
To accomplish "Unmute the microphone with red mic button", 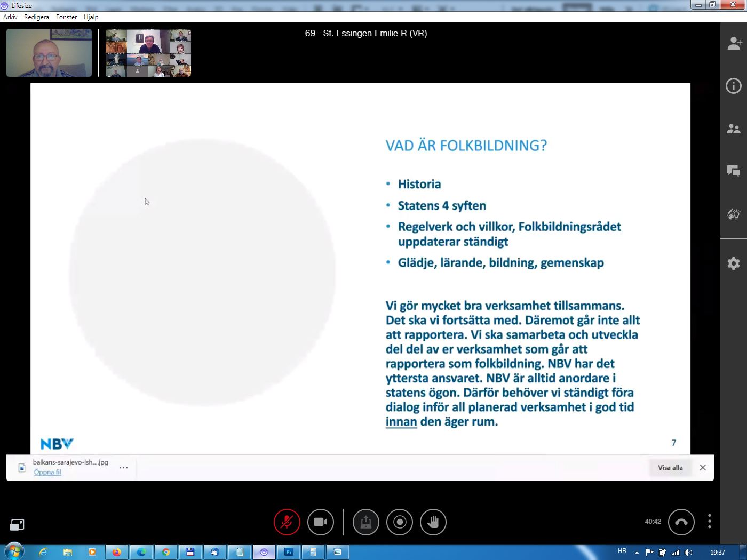I will pyautogui.click(x=287, y=522).
